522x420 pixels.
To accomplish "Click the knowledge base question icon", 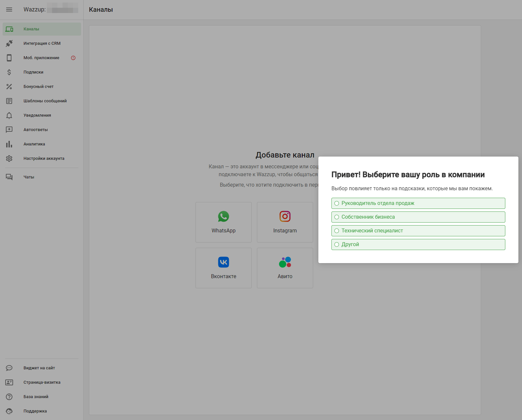I will click(x=9, y=397).
